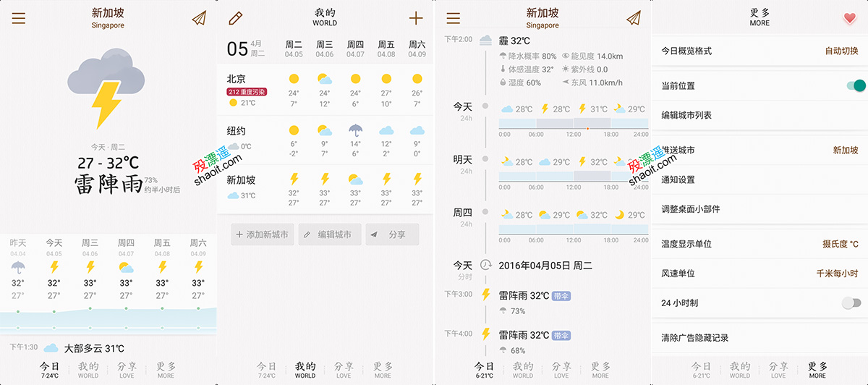This screenshot has width=868, height=385.
Task: Tap lightning icon beside 下午4:00 雷阵雨
Action: click(486, 335)
